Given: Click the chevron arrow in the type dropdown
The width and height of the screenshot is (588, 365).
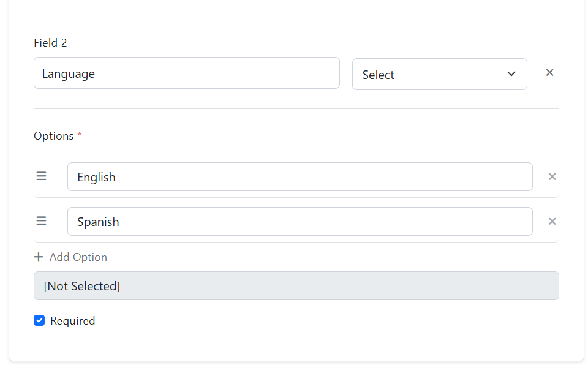Looking at the screenshot, I should click(x=511, y=74).
